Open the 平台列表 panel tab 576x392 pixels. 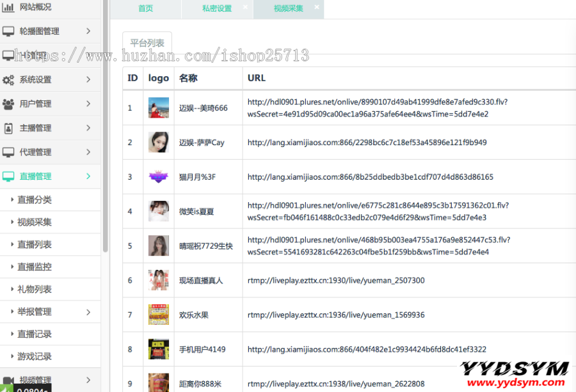147,43
